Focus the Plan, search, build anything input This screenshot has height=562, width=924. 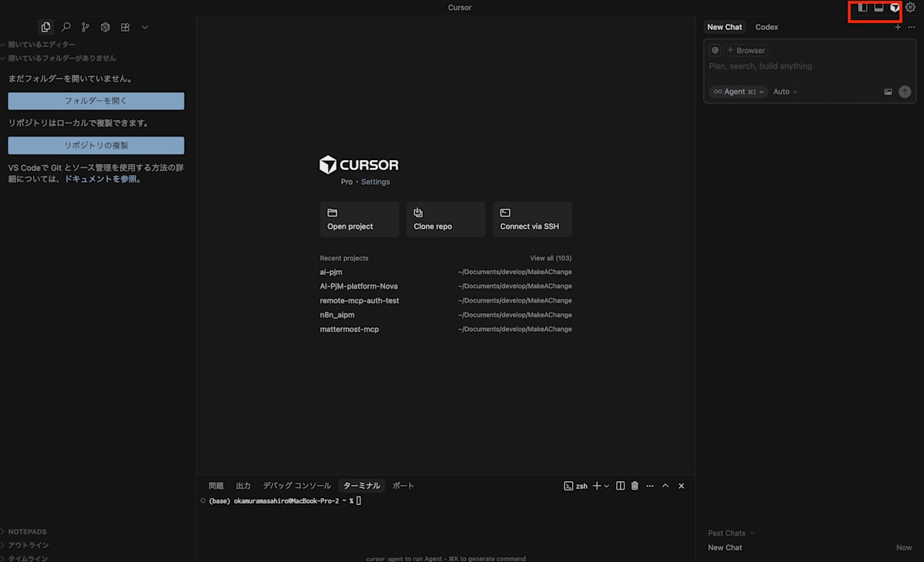808,66
